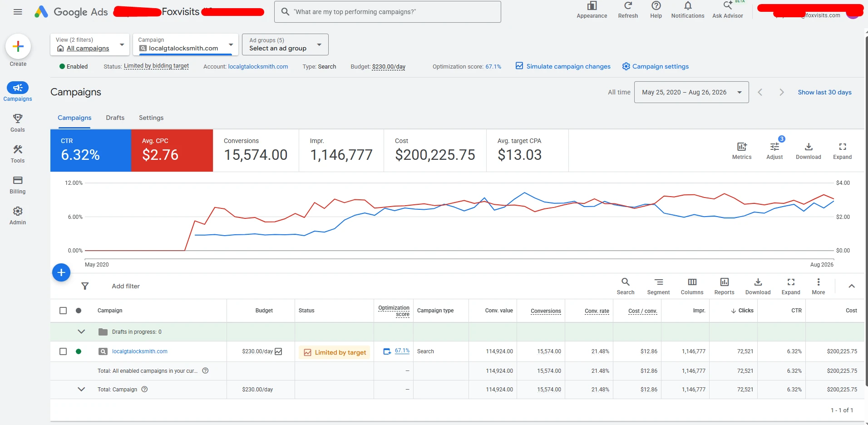Screen dimensions: 868x425
Task: Open Segment options for table
Action: coord(658,286)
